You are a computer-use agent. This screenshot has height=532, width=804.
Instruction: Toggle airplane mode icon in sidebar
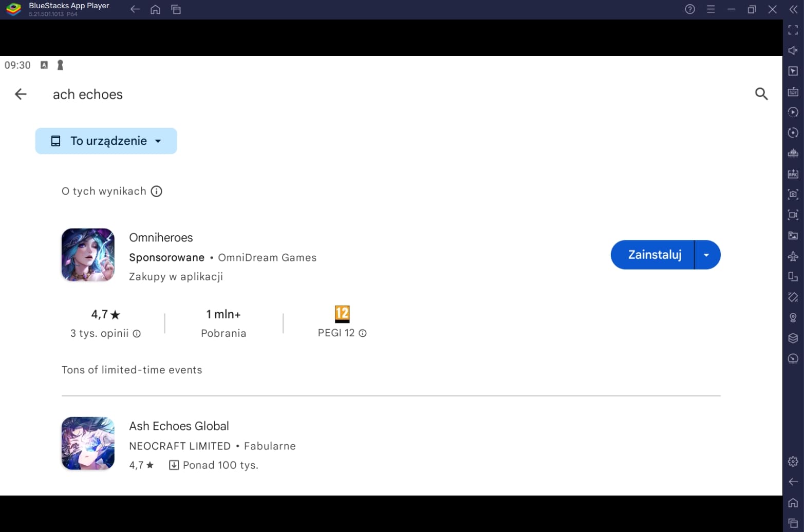(793, 256)
